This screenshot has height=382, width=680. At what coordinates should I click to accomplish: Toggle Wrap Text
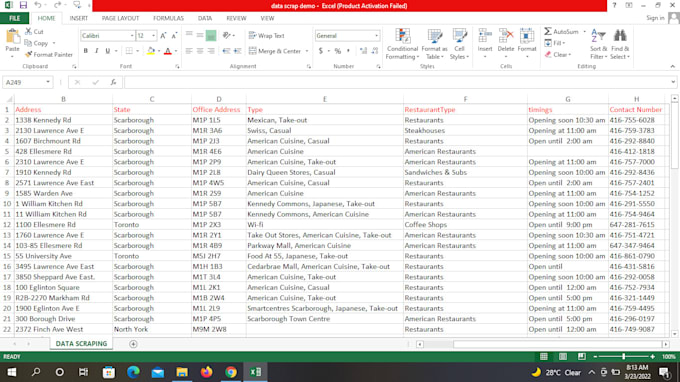[267, 36]
